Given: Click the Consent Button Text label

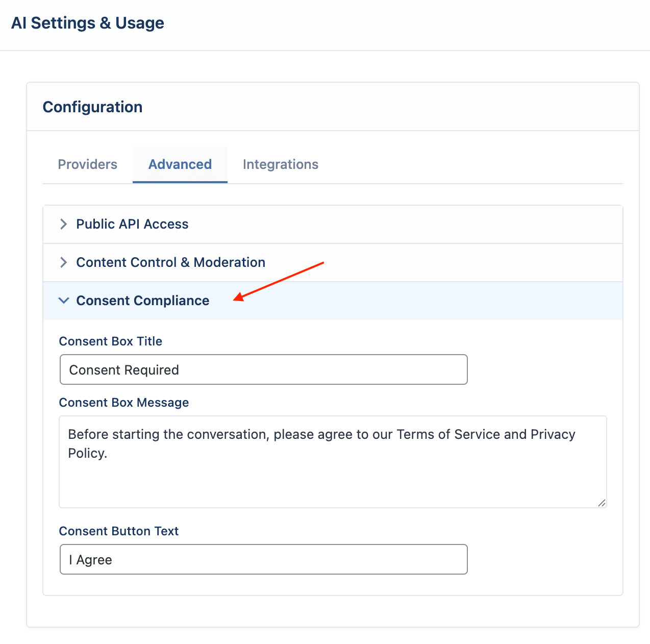Looking at the screenshot, I should tap(119, 531).
